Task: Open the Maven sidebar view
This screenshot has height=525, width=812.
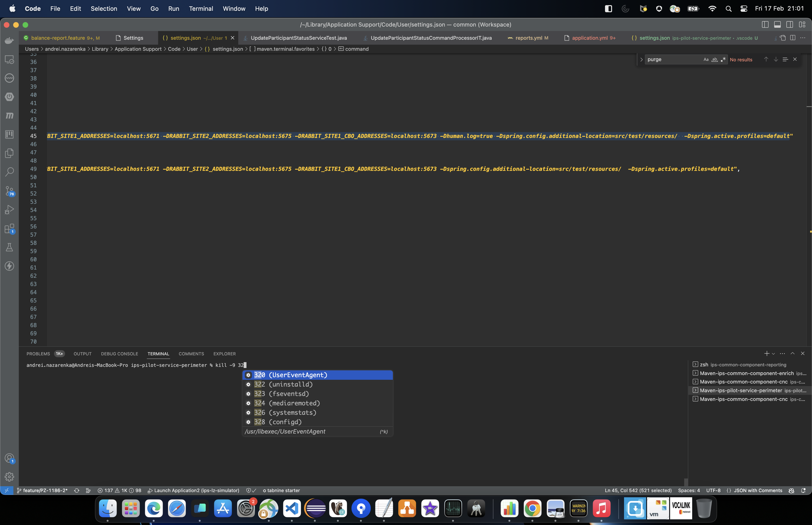Action: pyautogui.click(x=9, y=115)
